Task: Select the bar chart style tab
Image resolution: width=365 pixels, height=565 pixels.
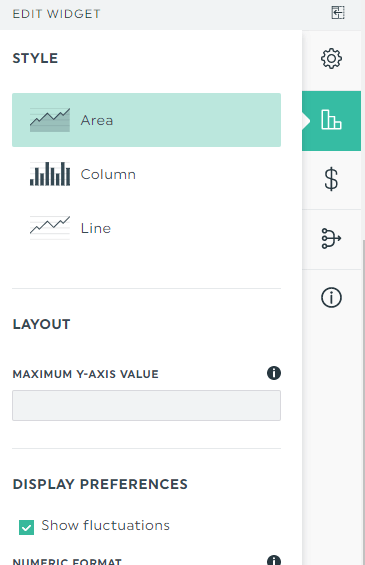Action: point(331,121)
